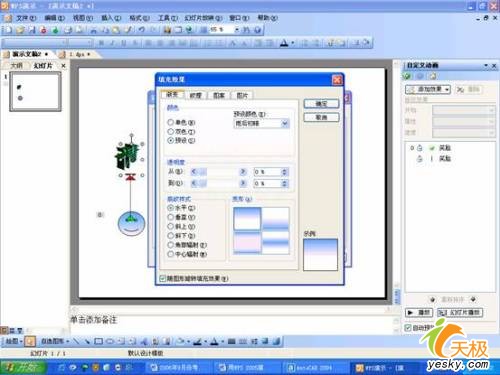Open the File (文件) menu
The image size is (500, 375).
[x=26, y=18]
